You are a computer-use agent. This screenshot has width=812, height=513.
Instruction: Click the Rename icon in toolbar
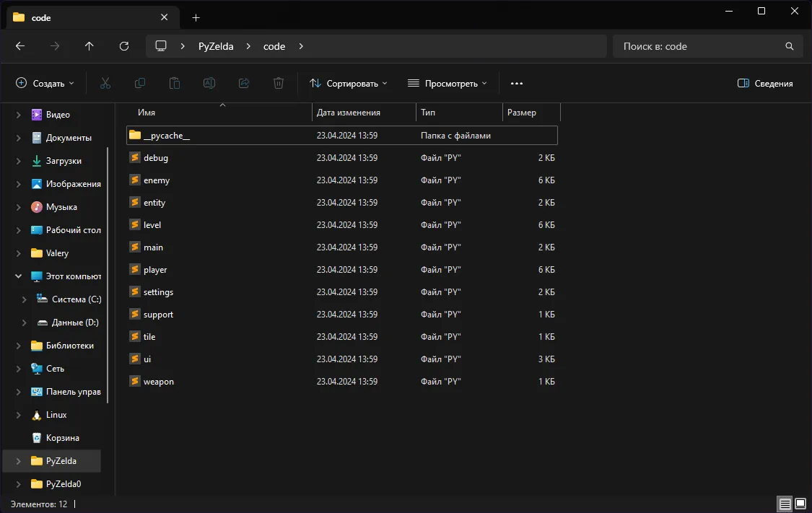[x=209, y=84]
